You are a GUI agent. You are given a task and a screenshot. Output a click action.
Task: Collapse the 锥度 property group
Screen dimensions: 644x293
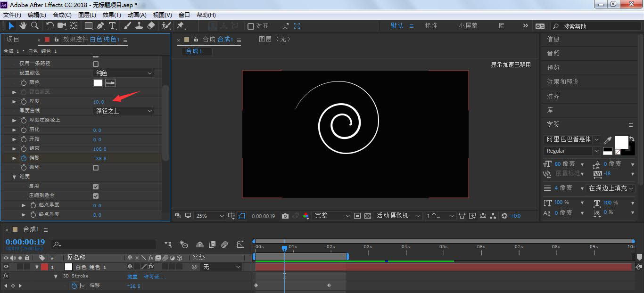pyautogui.click(x=14, y=177)
